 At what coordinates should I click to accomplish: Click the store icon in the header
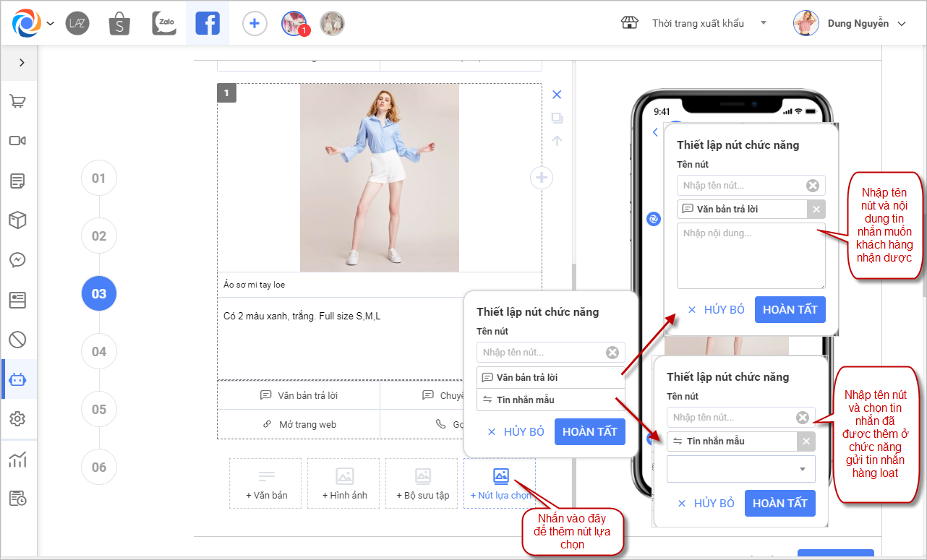pyautogui.click(x=630, y=23)
